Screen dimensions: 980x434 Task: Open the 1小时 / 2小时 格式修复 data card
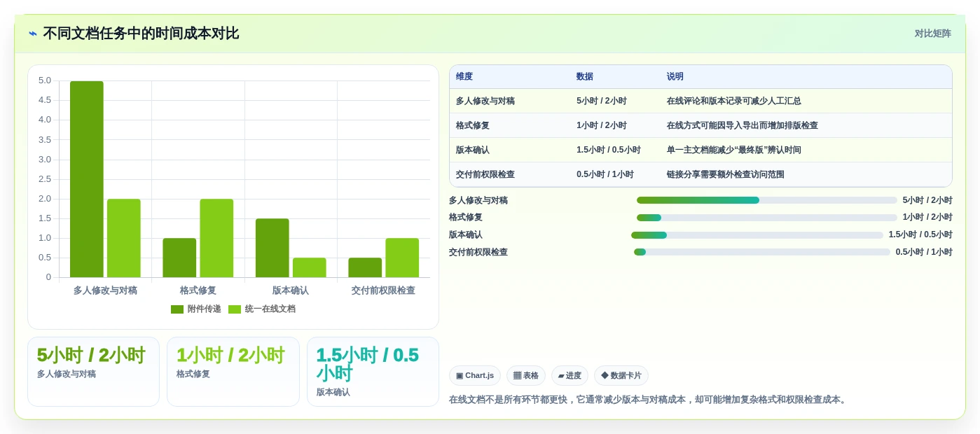pos(233,372)
